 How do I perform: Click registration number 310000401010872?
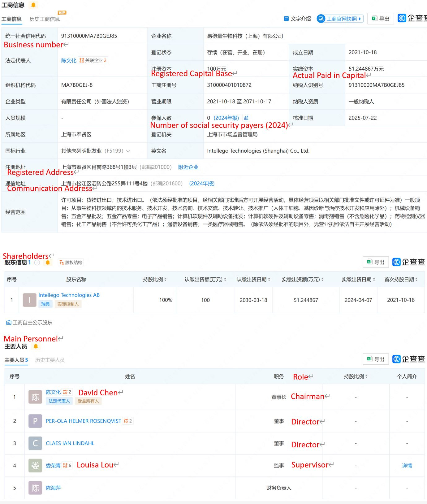(x=229, y=85)
